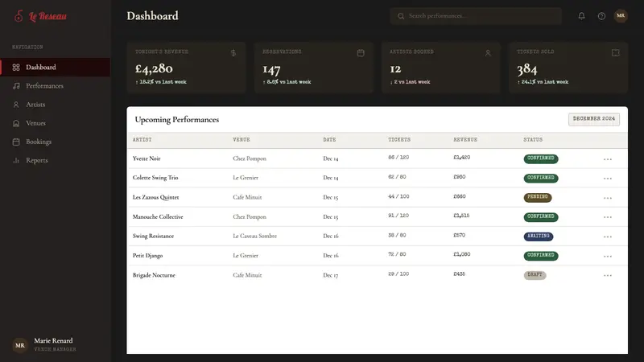Click the Venue column header
Screen dimensions: 644x362
pyautogui.click(x=242, y=140)
